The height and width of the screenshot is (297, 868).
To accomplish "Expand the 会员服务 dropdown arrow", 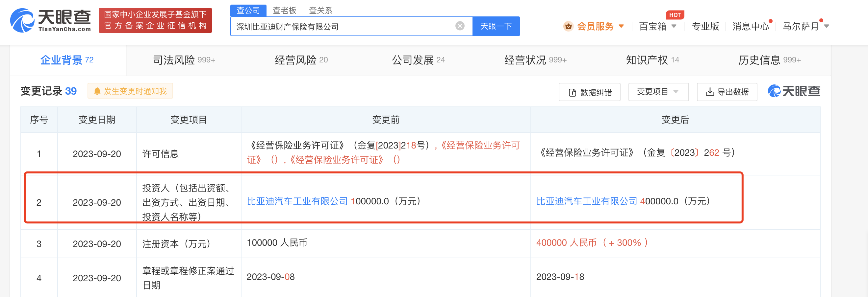I will coord(621,26).
